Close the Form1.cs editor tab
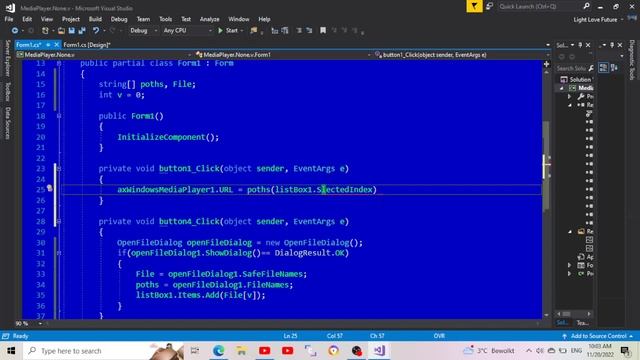Screen dimensions: 640x360 (57, 44)
